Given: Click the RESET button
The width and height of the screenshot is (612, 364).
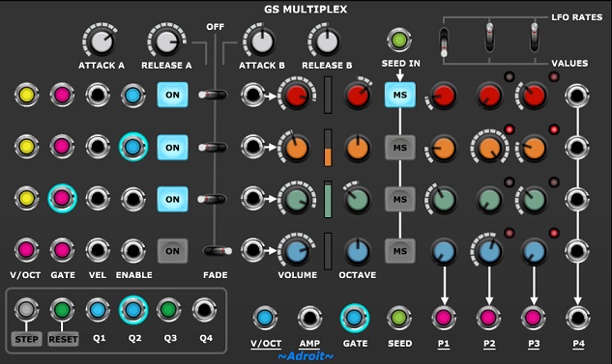Looking at the screenshot, I should coord(63,339).
